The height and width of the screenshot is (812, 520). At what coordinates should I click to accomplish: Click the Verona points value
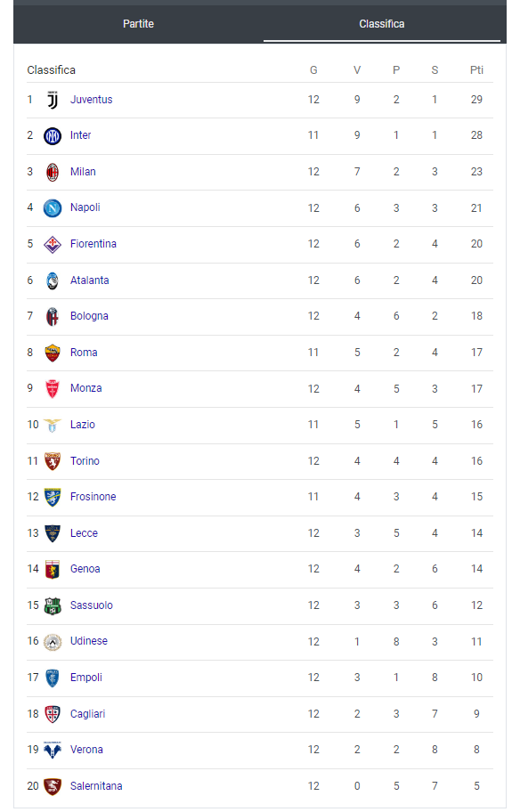pyautogui.click(x=476, y=750)
